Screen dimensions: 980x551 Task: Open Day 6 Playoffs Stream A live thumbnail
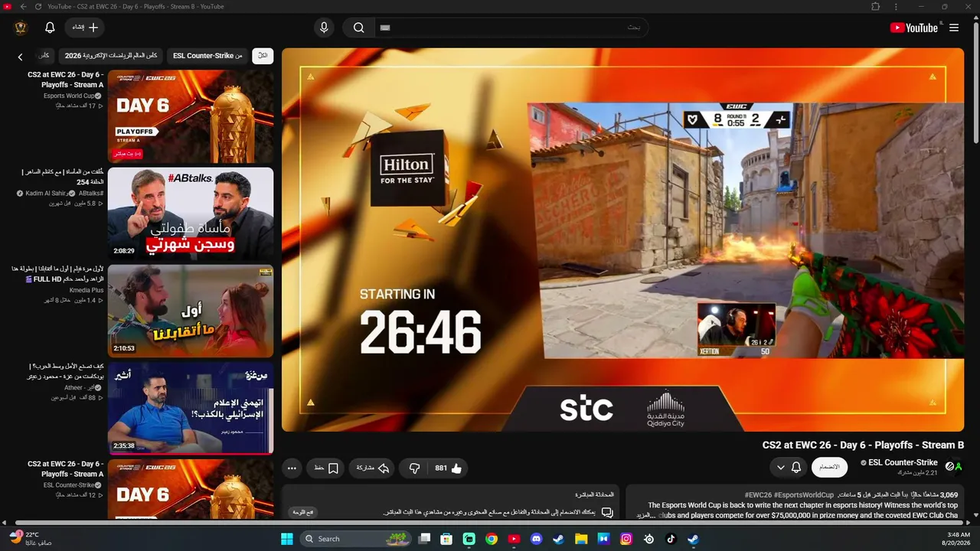(x=191, y=116)
